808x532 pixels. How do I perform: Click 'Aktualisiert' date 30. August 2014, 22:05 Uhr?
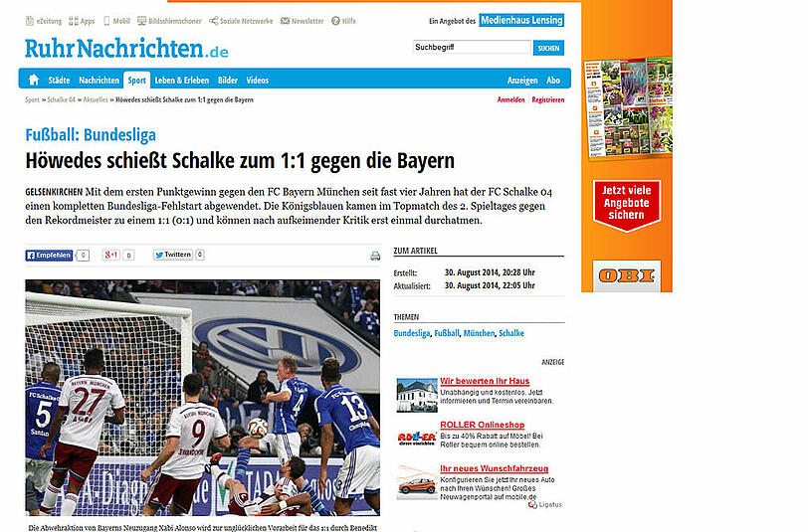[x=490, y=285]
